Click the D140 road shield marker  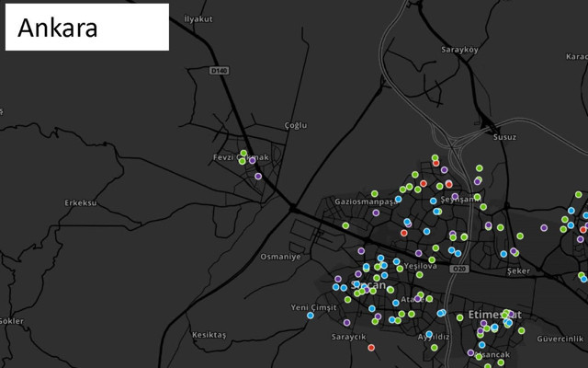[219, 69]
